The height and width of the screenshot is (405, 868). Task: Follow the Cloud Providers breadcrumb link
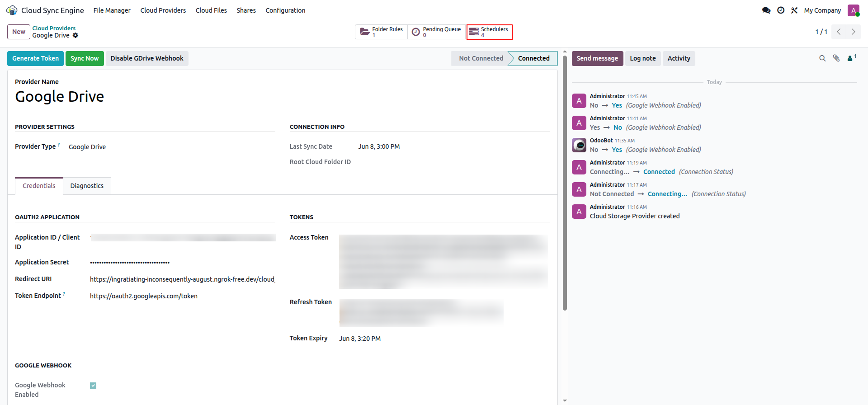[54, 28]
